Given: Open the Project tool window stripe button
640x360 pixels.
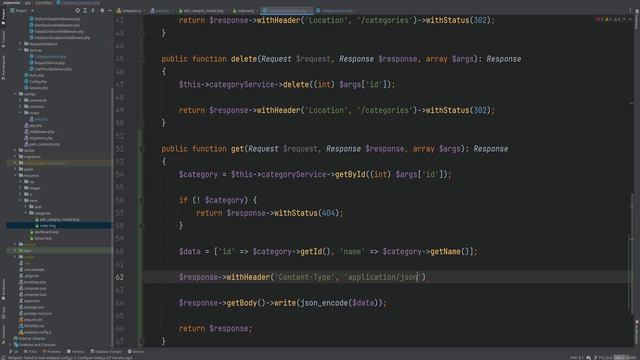Looking at the screenshot, I should pyautogui.click(x=3, y=16).
